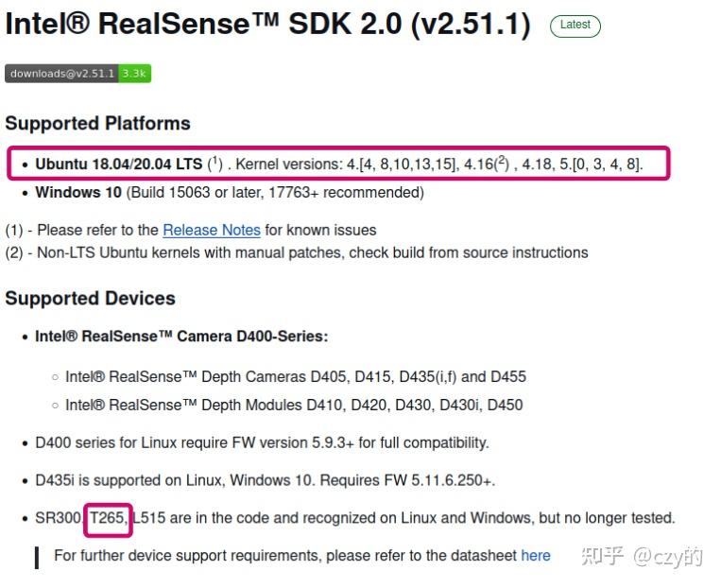Click the bold Windows 10 text
This screenshot has height=588, width=721.
pos(78,192)
